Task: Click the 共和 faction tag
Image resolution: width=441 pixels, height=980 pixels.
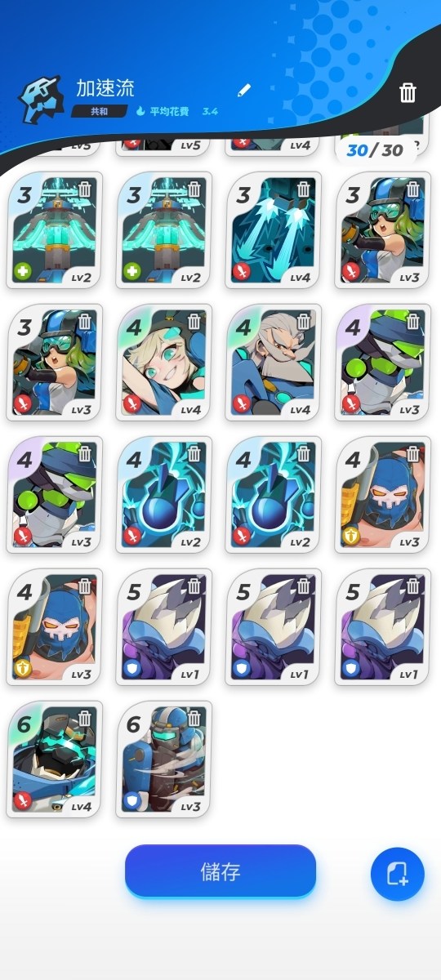Action: [x=99, y=111]
